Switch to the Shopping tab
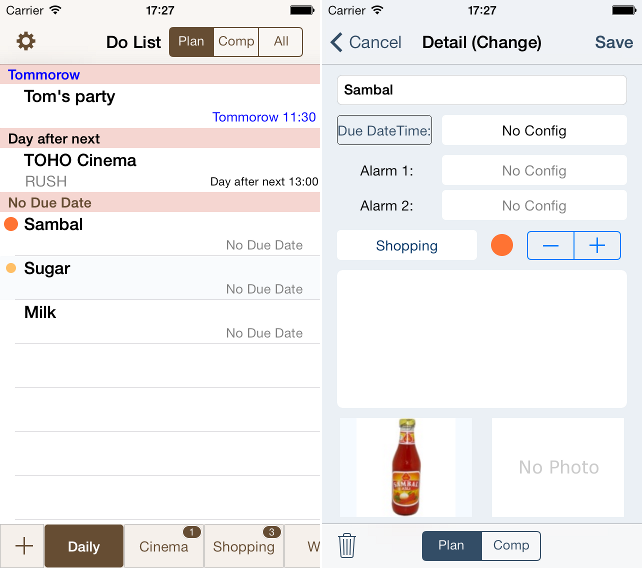 [244, 546]
